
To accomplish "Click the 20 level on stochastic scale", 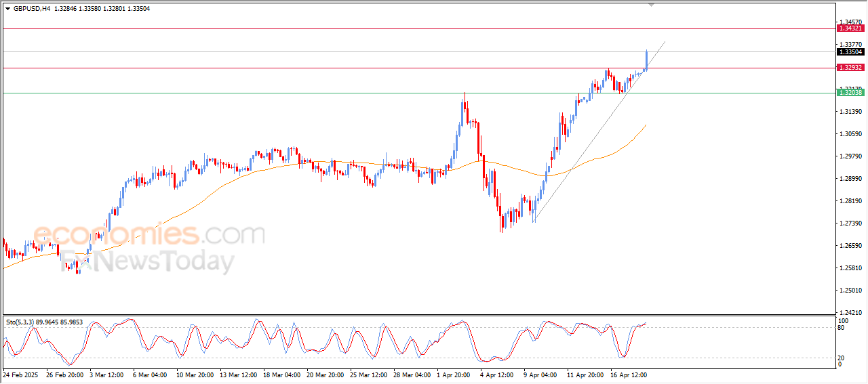I will coord(842,358).
